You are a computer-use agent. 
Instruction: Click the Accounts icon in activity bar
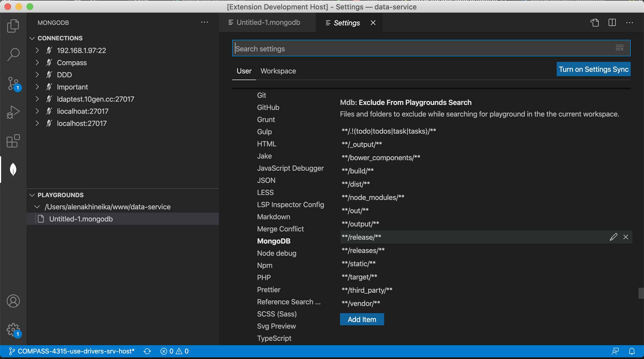pyautogui.click(x=13, y=301)
